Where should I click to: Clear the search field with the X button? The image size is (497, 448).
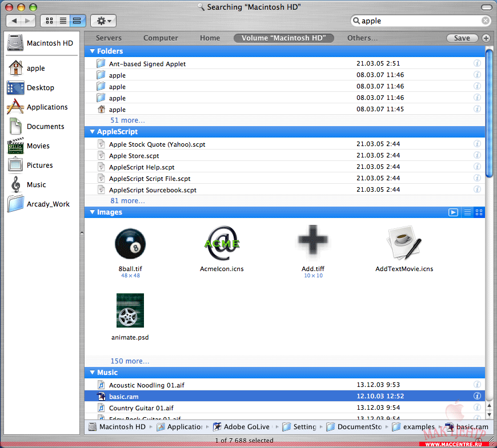click(485, 21)
